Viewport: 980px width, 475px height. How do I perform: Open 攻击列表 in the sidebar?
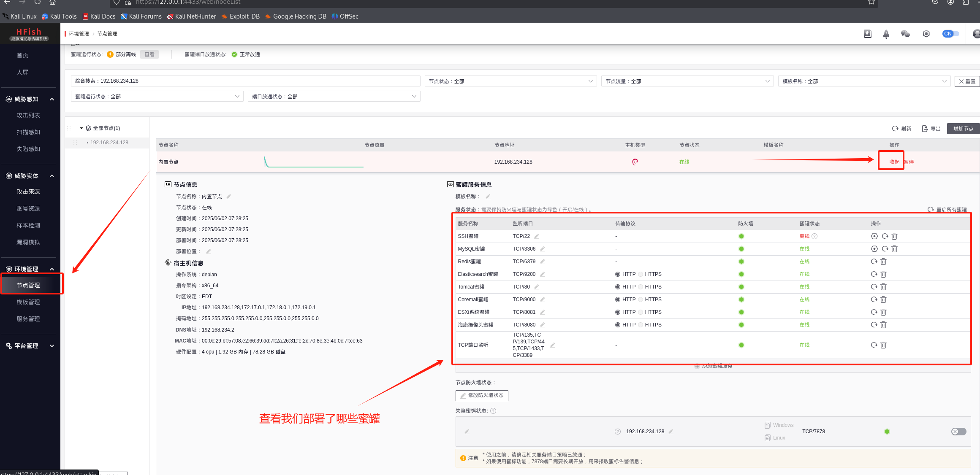coord(28,115)
